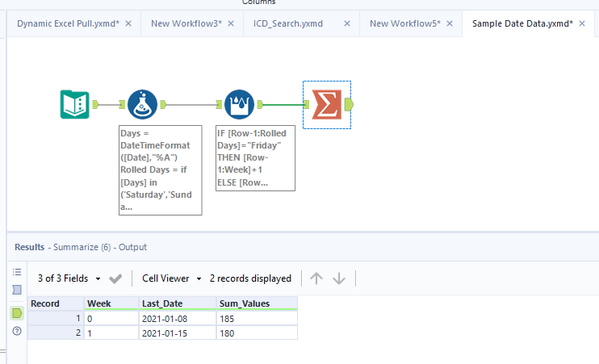Select the Input Data book tool
The image size is (599, 364).
pyautogui.click(x=75, y=104)
